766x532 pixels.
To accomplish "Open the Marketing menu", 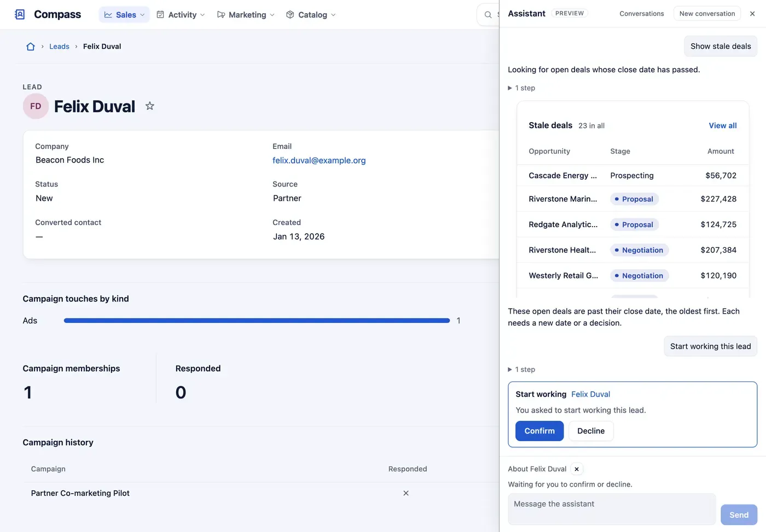I will [246, 15].
